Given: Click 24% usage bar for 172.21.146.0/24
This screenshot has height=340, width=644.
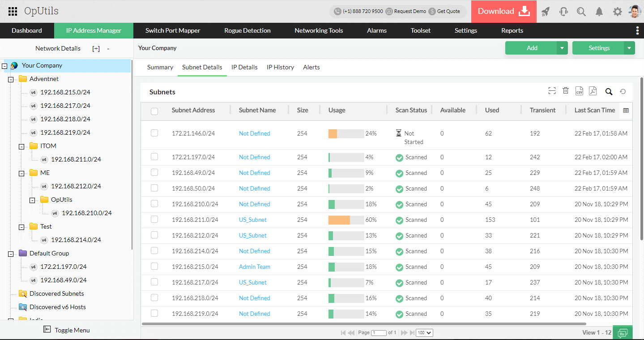Looking at the screenshot, I should point(346,133).
